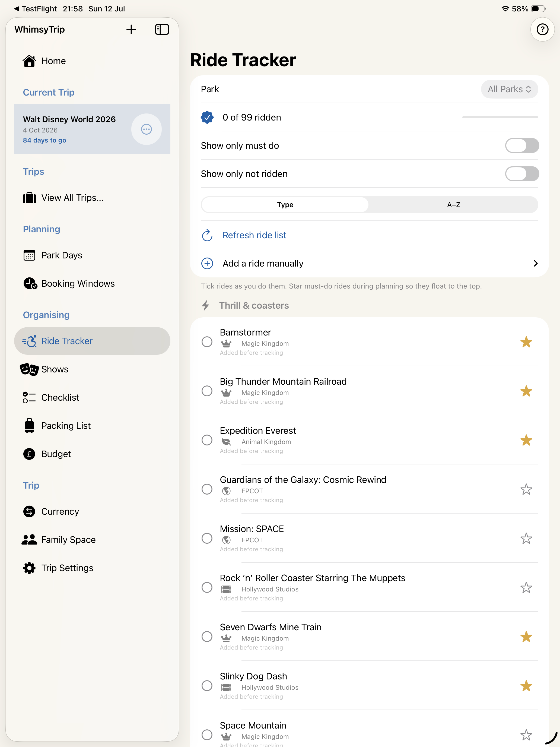560x747 pixels.
Task: Star Mission: SPACE as must-do
Action: pos(526,539)
